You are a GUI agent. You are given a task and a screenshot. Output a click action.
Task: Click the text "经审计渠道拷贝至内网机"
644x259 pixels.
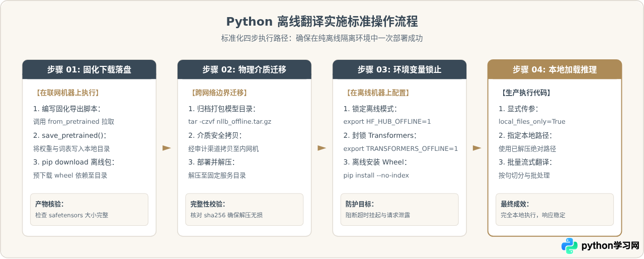(223, 148)
